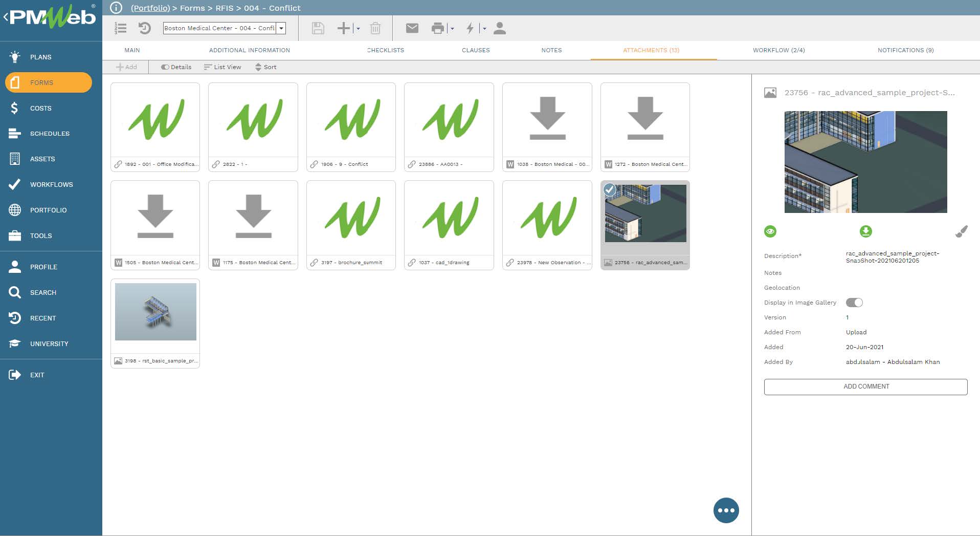
Task: Click the lightning bolt actions icon
Action: point(470,28)
